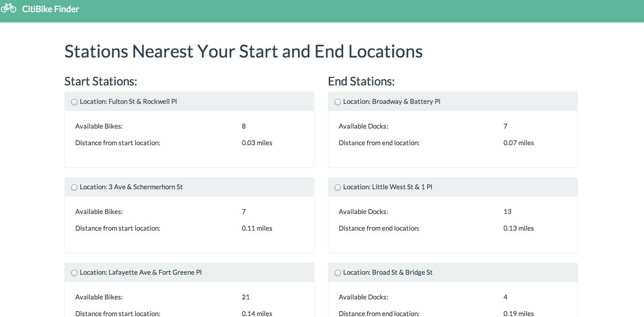
Task: Open the CitiBike Finder home link
Action: (50, 9)
